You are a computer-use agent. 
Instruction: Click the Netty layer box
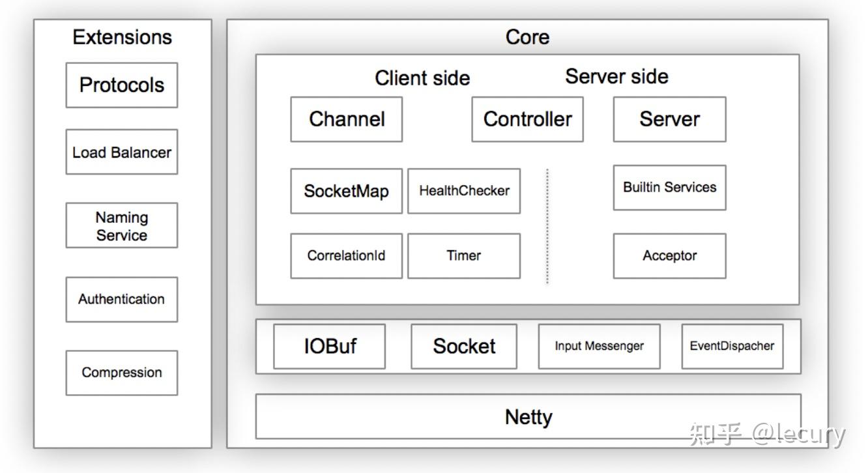528,416
